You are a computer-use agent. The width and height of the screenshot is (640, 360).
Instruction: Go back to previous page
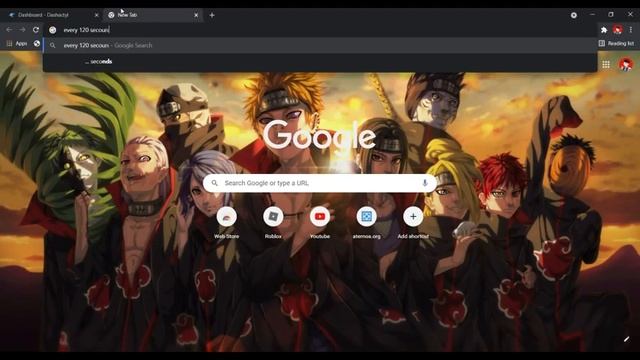coord(9,30)
